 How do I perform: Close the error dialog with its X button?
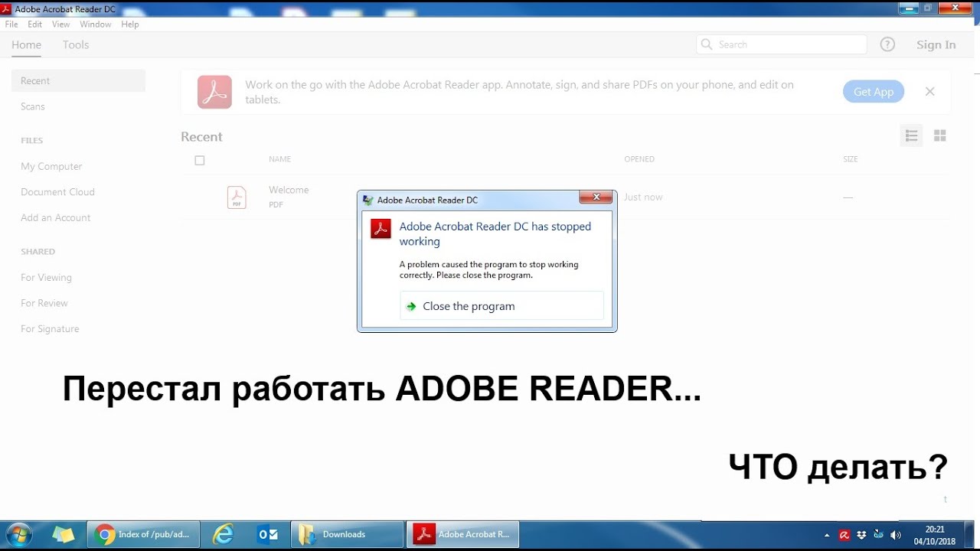click(596, 198)
